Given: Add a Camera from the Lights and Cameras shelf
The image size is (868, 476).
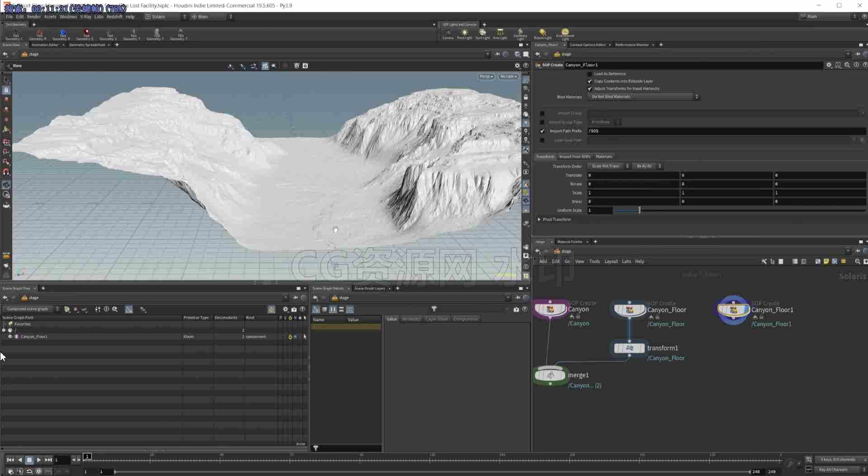Looking at the screenshot, I should (448, 34).
